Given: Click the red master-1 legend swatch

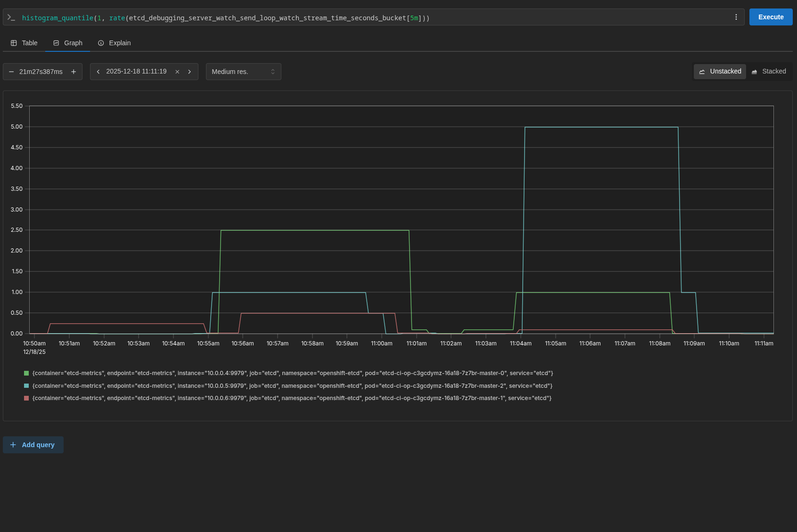Looking at the screenshot, I should [x=26, y=398].
